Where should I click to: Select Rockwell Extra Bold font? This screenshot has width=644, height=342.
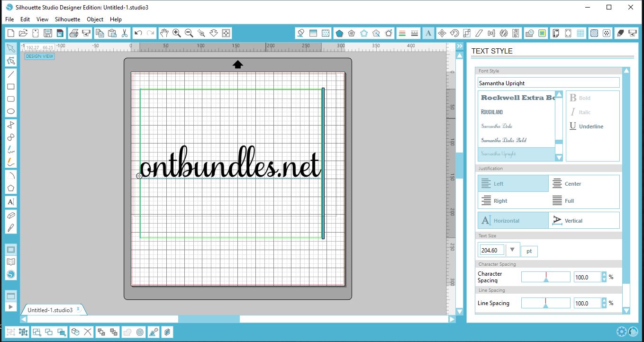[x=517, y=98]
